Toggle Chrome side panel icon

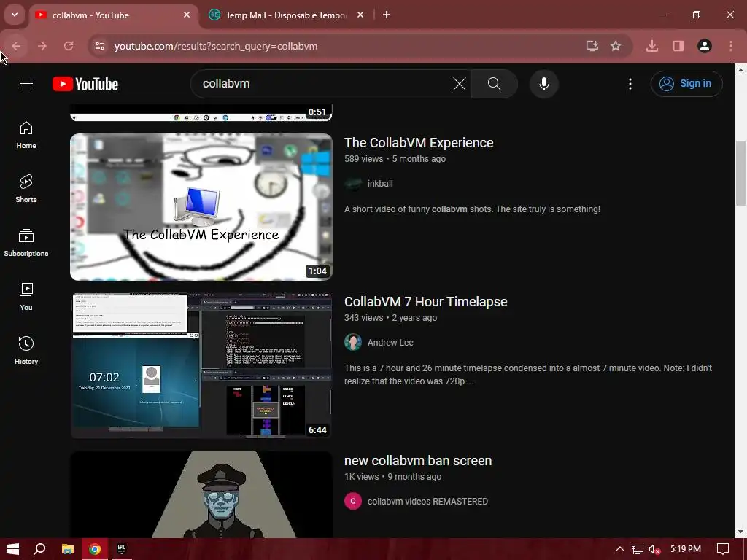(678, 46)
